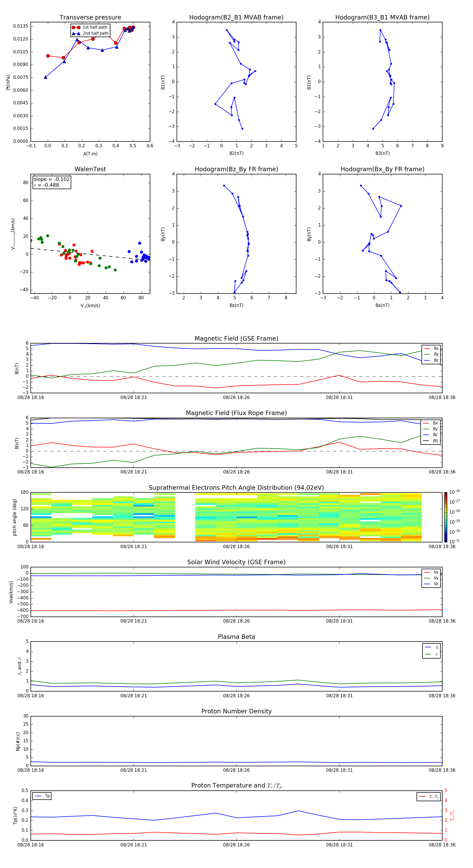Select the 'Pt(nPa)' y-axis label
Image resolution: width=473 pixels, height=868 pixels.
[8, 82]
